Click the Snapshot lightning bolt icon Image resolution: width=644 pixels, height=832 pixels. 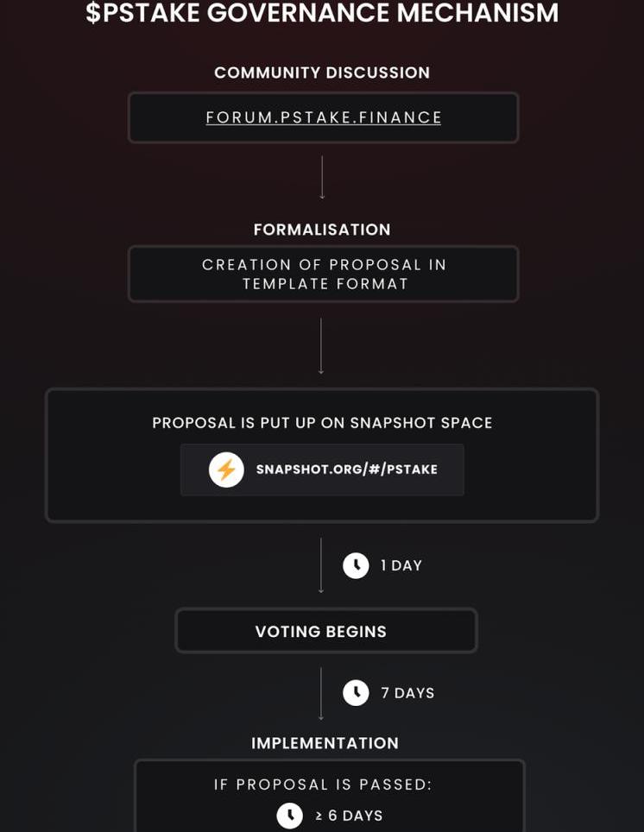[x=226, y=470]
